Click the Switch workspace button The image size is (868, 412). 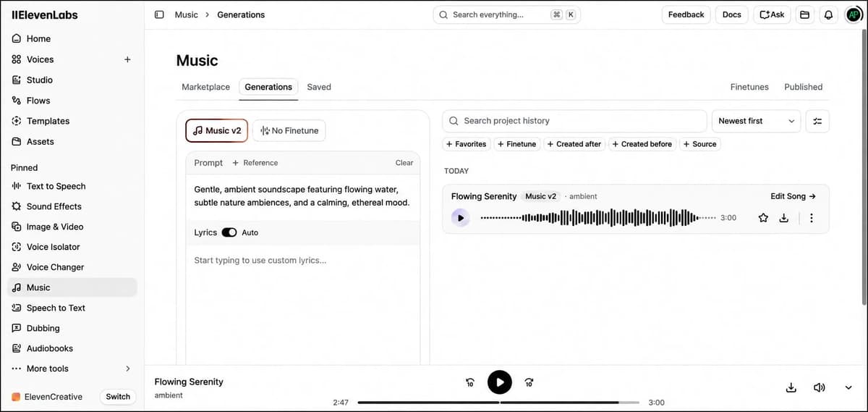click(118, 396)
